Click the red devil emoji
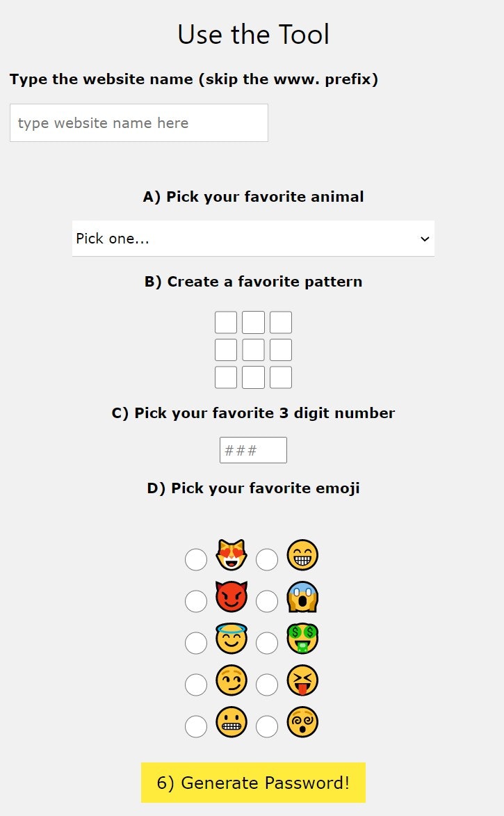Screen dimensions: 504x816 [x=231, y=598]
